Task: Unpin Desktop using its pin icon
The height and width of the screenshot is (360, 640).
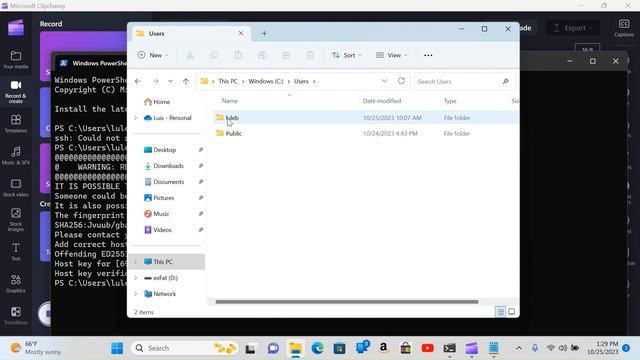Action: click(x=200, y=150)
